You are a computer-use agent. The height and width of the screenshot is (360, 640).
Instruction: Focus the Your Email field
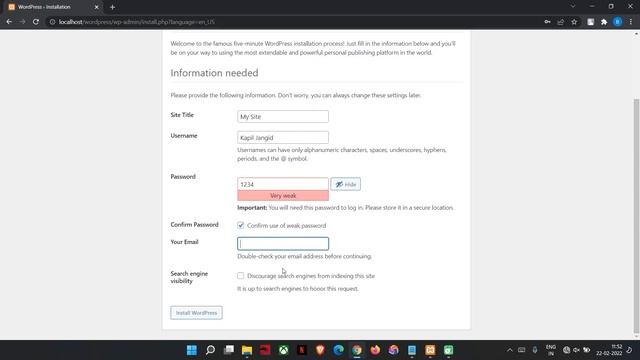click(x=283, y=243)
